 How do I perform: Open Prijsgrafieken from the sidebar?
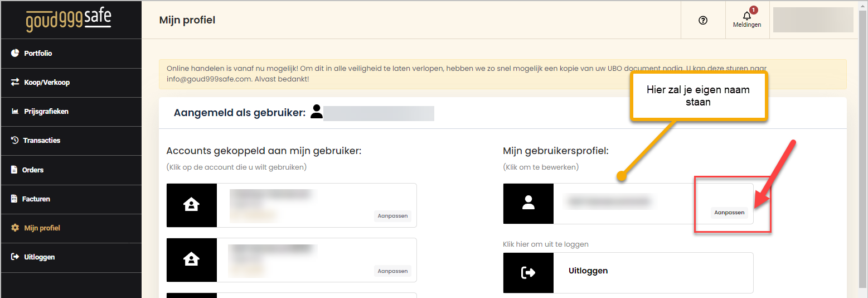[x=71, y=112]
